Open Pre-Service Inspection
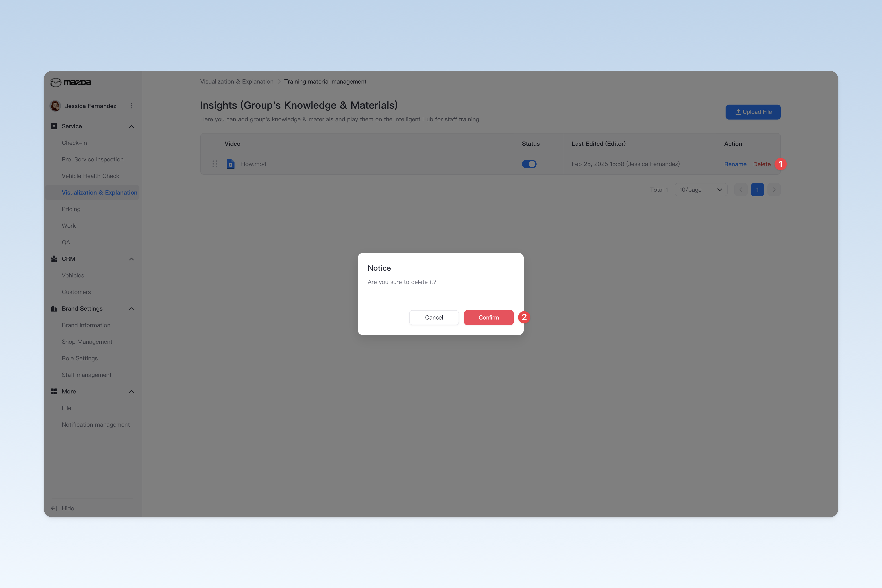 (92, 159)
